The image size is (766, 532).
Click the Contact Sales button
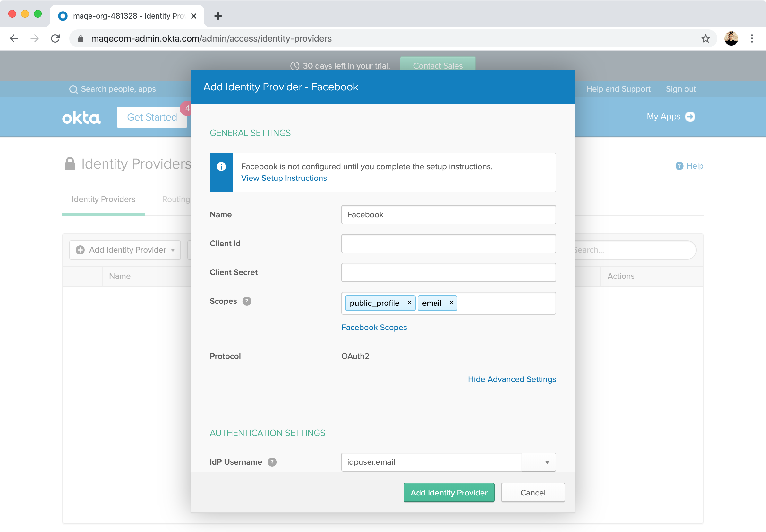point(438,64)
